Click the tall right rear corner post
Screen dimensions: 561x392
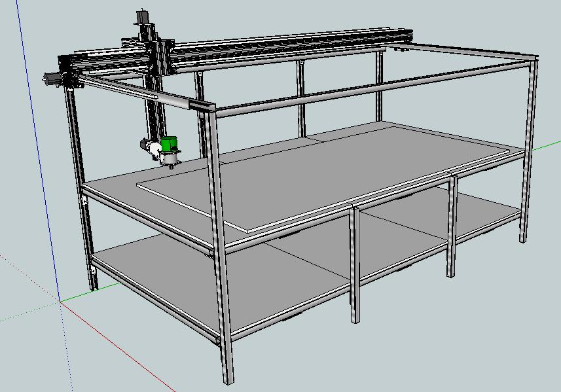tap(528, 151)
